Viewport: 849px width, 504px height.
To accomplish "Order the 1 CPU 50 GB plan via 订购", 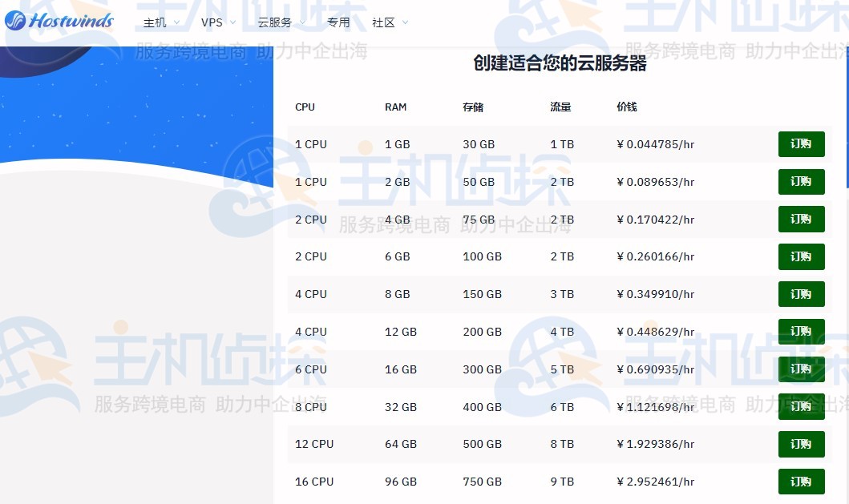I will tap(801, 182).
